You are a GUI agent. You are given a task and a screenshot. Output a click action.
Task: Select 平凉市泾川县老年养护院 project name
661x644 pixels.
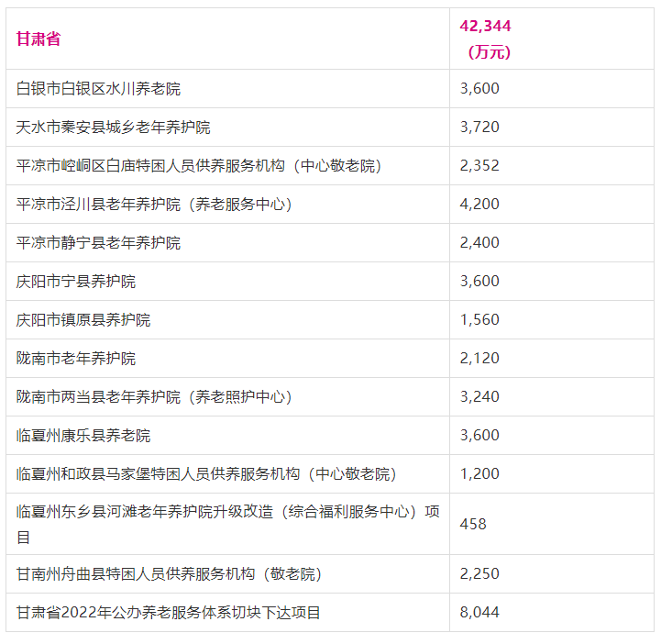(x=154, y=205)
